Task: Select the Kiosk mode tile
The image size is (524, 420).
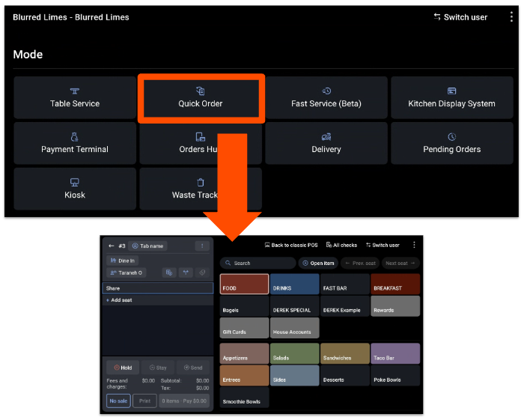Action: pyautogui.click(x=75, y=189)
